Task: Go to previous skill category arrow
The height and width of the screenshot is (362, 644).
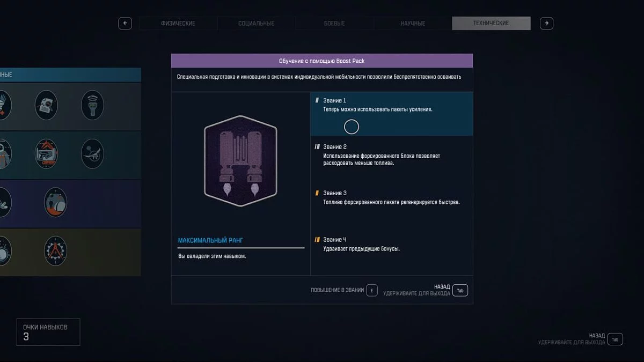Action: (x=125, y=23)
